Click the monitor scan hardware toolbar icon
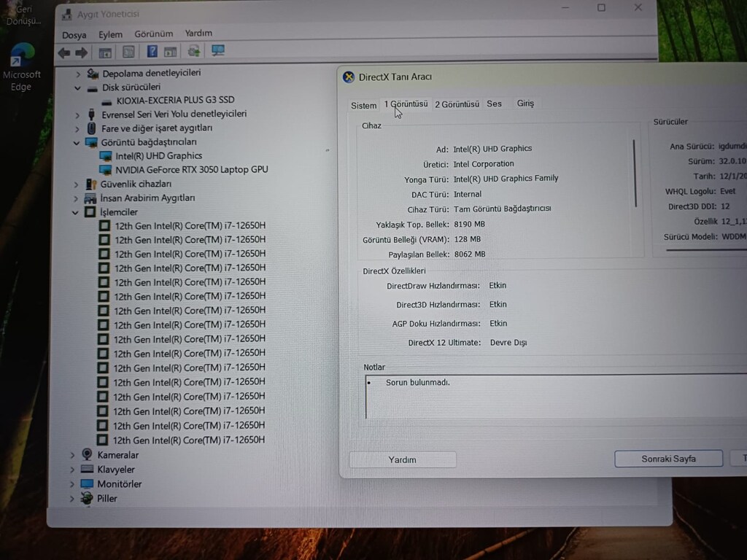 tap(218, 50)
